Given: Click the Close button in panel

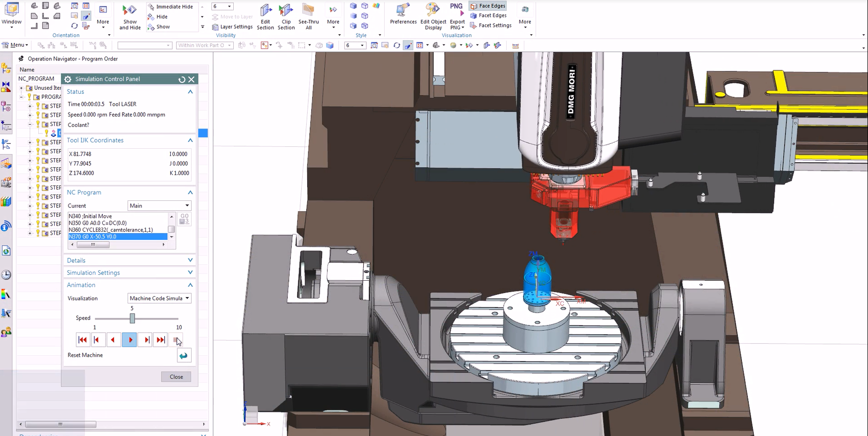Looking at the screenshot, I should [176, 377].
